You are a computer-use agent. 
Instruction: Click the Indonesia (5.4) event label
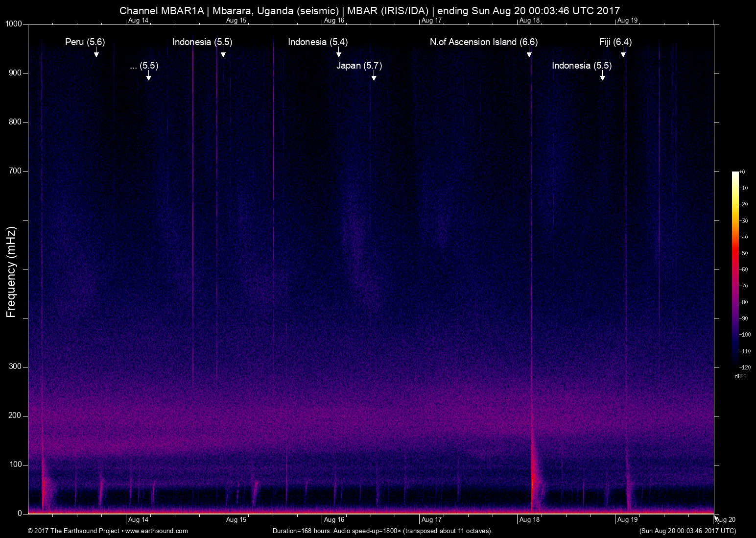(318, 42)
